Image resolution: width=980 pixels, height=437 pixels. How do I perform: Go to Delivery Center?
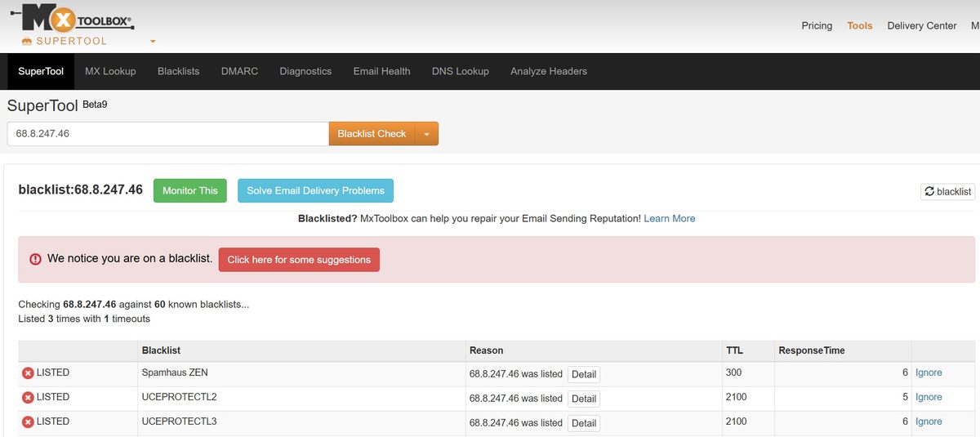pos(922,25)
